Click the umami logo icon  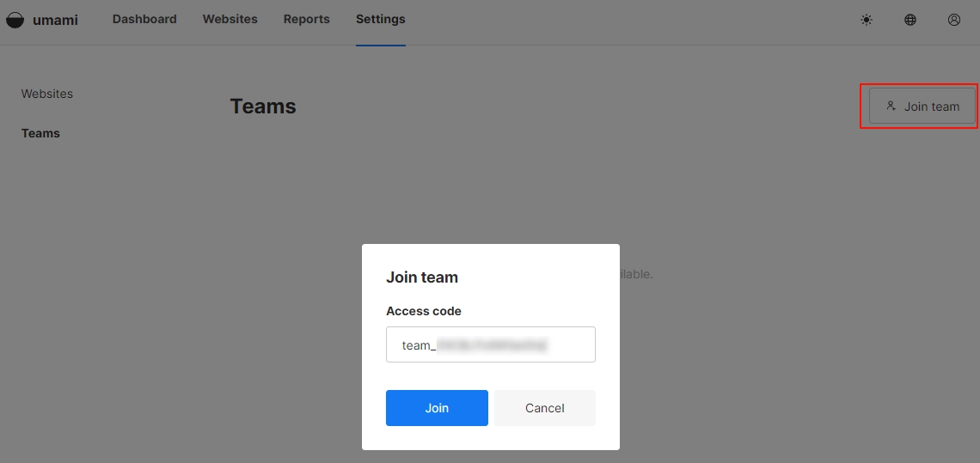click(15, 20)
